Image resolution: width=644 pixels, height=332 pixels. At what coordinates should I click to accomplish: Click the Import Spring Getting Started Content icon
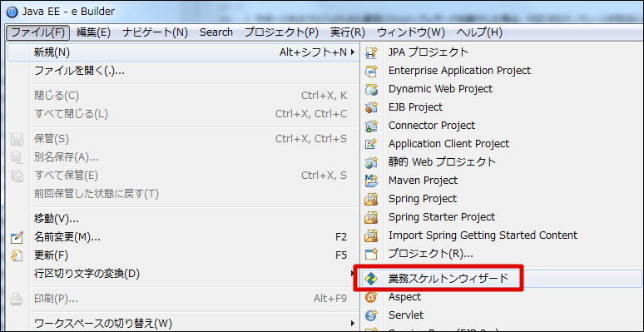pyautogui.click(x=371, y=235)
